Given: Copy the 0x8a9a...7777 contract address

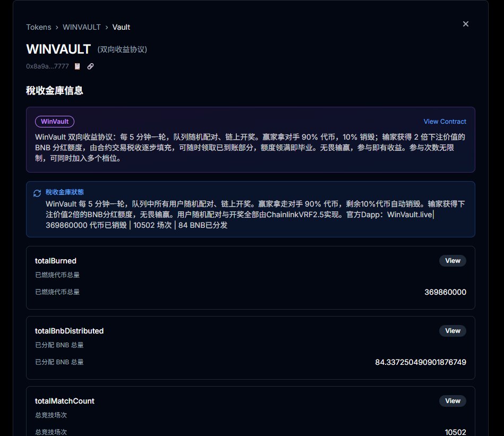Looking at the screenshot, I should point(77,66).
